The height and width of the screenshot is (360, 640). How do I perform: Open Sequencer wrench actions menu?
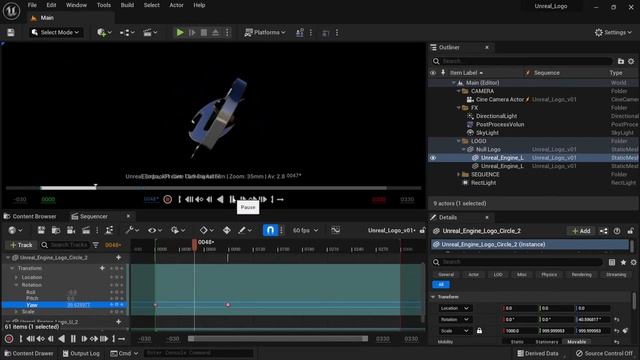coord(132,231)
